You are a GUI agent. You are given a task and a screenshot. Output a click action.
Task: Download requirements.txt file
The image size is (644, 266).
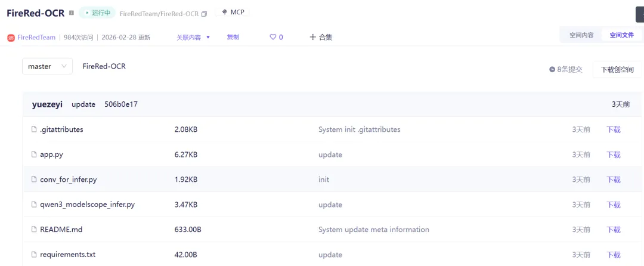click(x=614, y=255)
